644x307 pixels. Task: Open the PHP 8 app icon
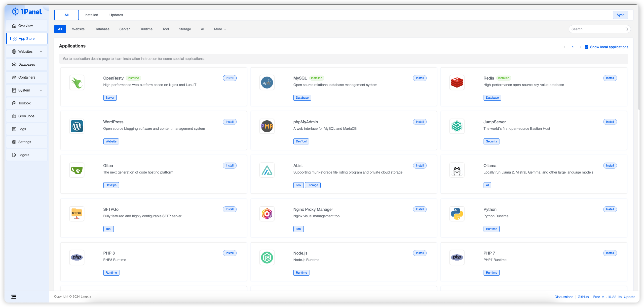pyautogui.click(x=77, y=258)
